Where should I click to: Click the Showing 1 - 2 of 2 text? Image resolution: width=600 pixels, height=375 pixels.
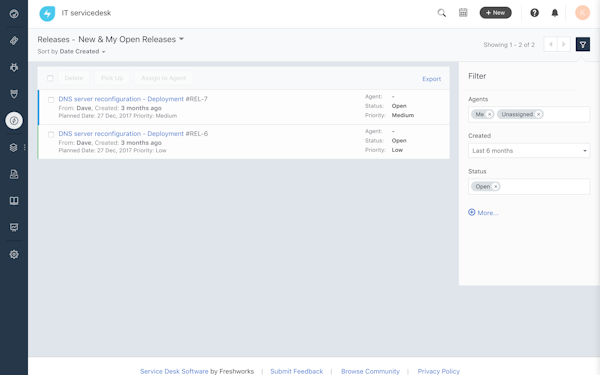(x=509, y=45)
